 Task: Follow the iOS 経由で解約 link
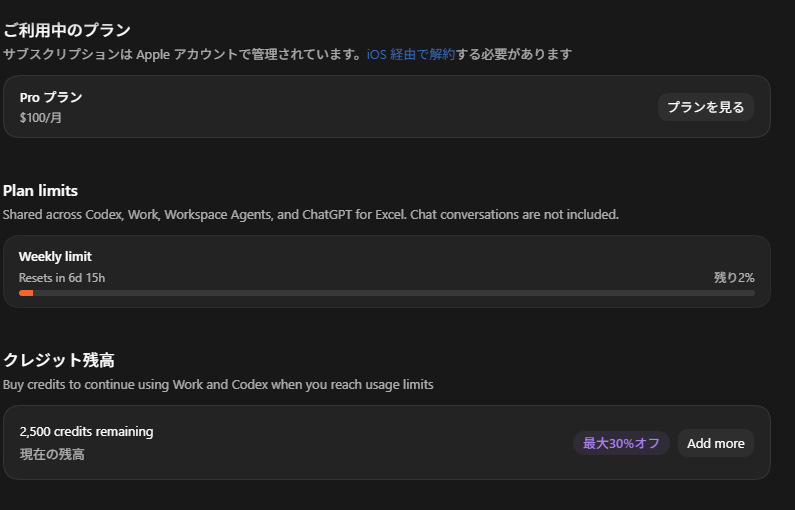(411, 54)
